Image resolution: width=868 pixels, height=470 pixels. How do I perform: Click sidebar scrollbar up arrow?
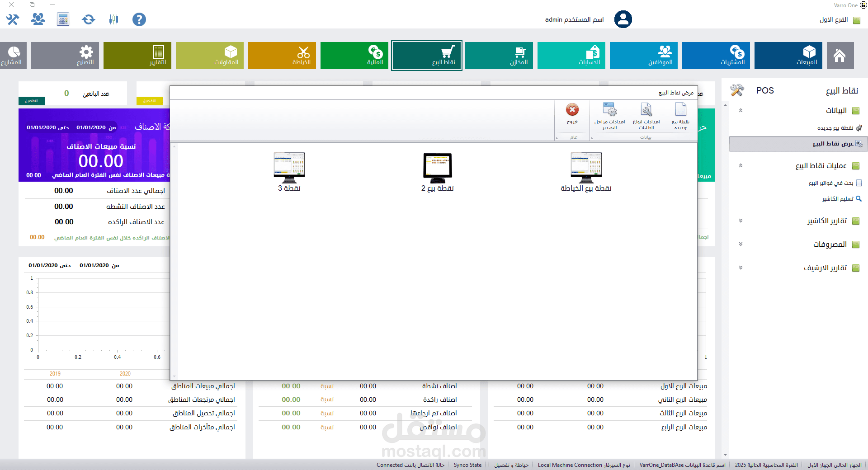[726, 105]
